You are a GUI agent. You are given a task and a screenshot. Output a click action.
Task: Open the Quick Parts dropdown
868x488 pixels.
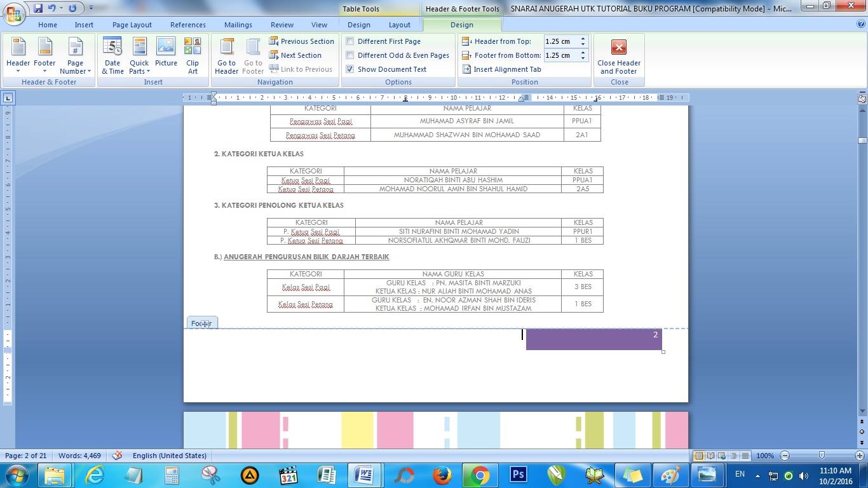coord(139,56)
